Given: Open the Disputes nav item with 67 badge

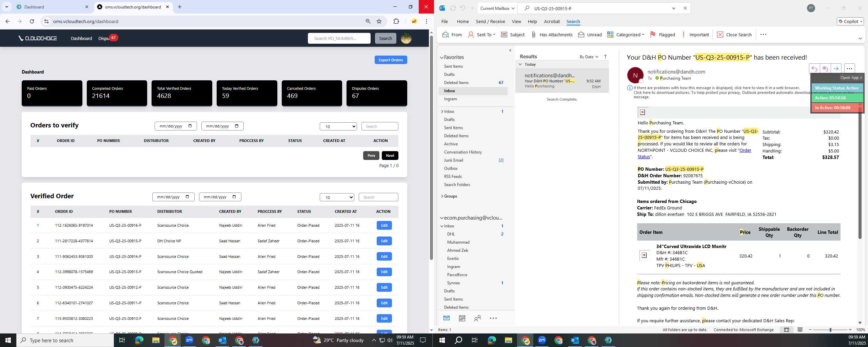Looking at the screenshot, I should click(x=108, y=38).
